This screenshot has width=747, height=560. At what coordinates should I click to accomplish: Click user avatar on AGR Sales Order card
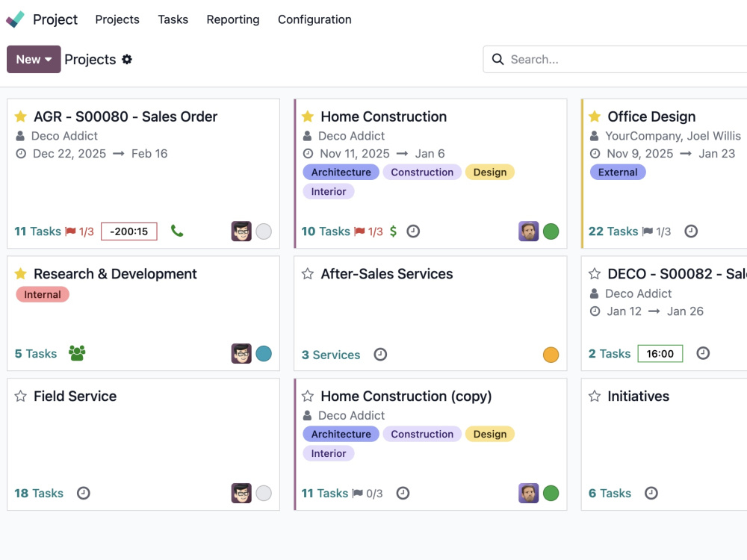point(241,231)
